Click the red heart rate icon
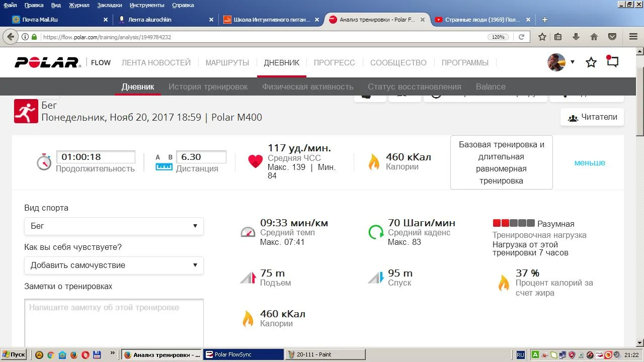 pyautogui.click(x=256, y=161)
